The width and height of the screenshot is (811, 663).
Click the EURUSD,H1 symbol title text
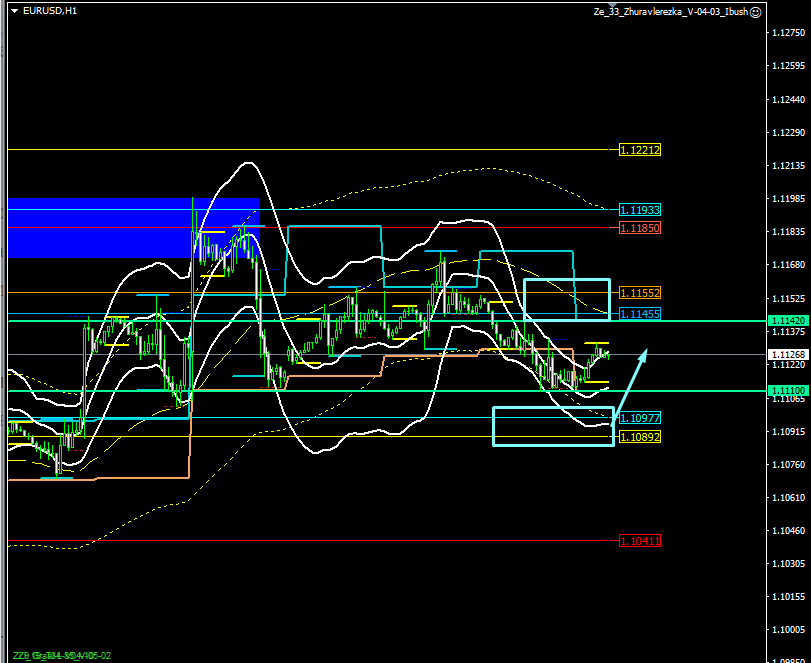click(50, 11)
